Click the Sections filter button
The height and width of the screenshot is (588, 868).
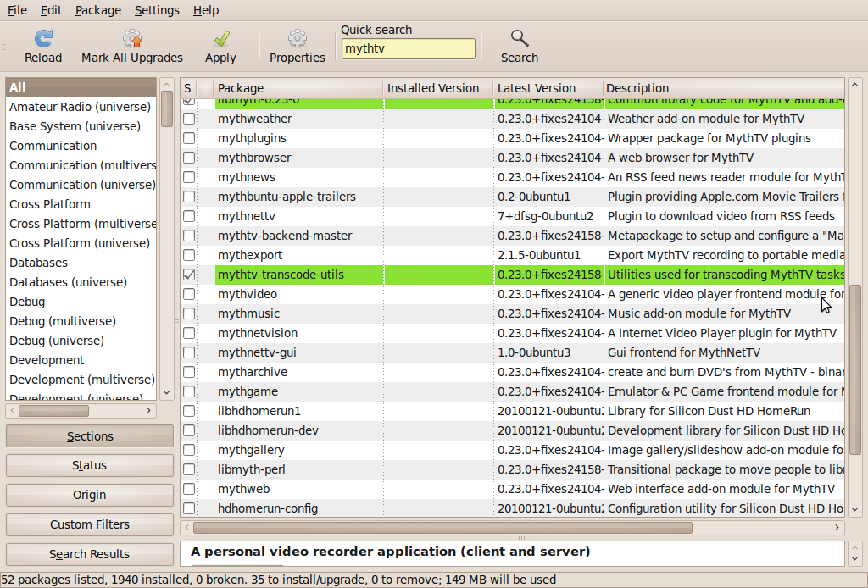(x=90, y=435)
